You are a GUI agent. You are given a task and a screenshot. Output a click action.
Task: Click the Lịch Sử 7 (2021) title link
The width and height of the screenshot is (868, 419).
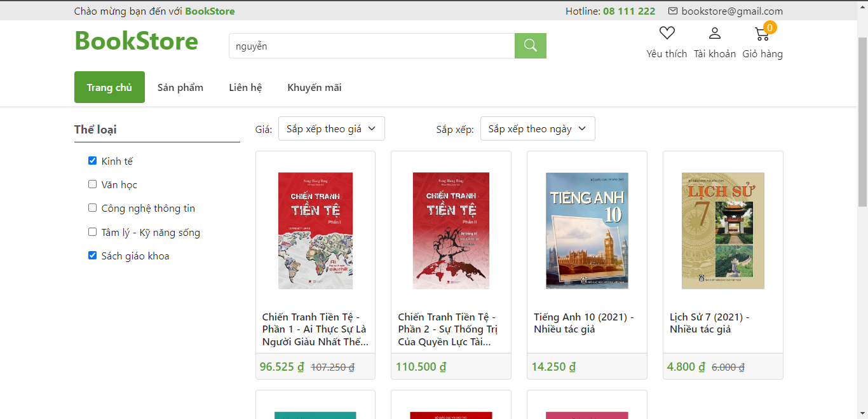click(709, 322)
